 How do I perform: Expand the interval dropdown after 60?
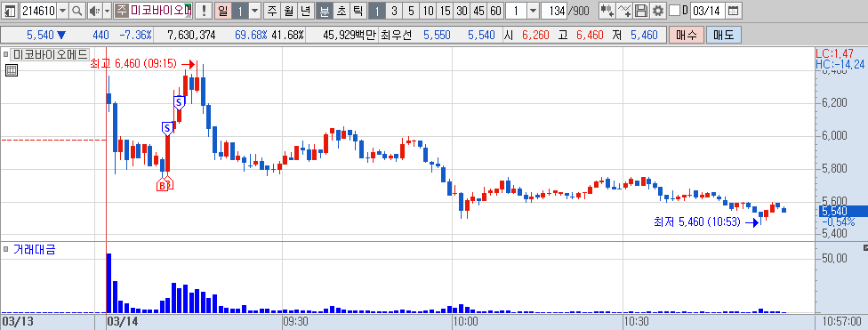click(x=533, y=10)
